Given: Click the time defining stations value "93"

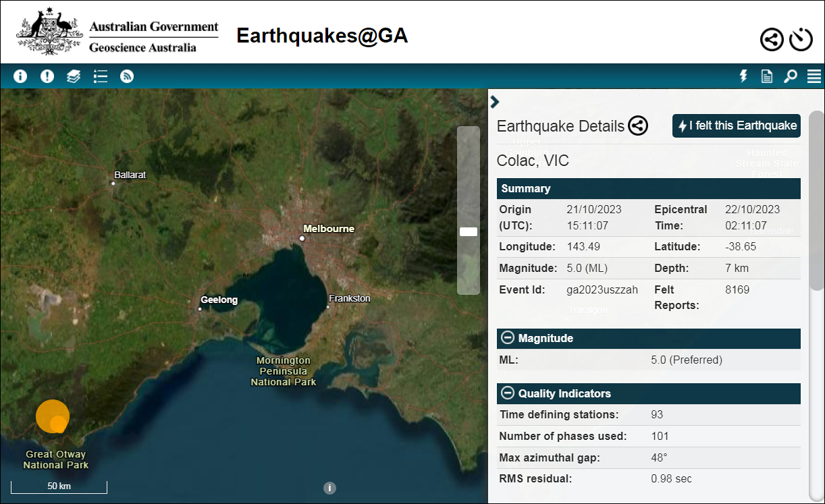Looking at the screenshot, I should tap(657, 415).
